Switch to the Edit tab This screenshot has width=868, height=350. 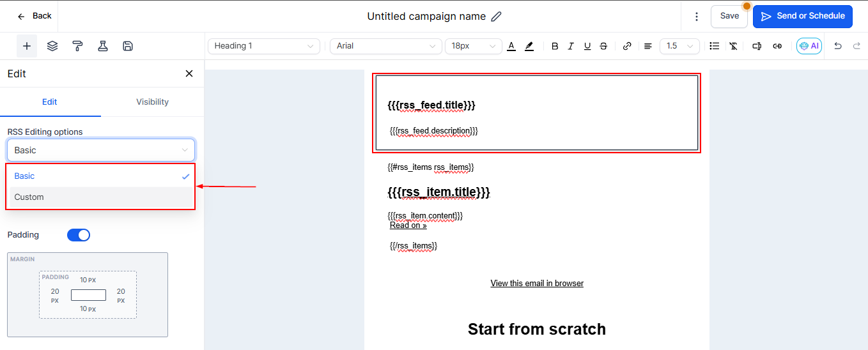pyautogui.click(x=50, y=102)
